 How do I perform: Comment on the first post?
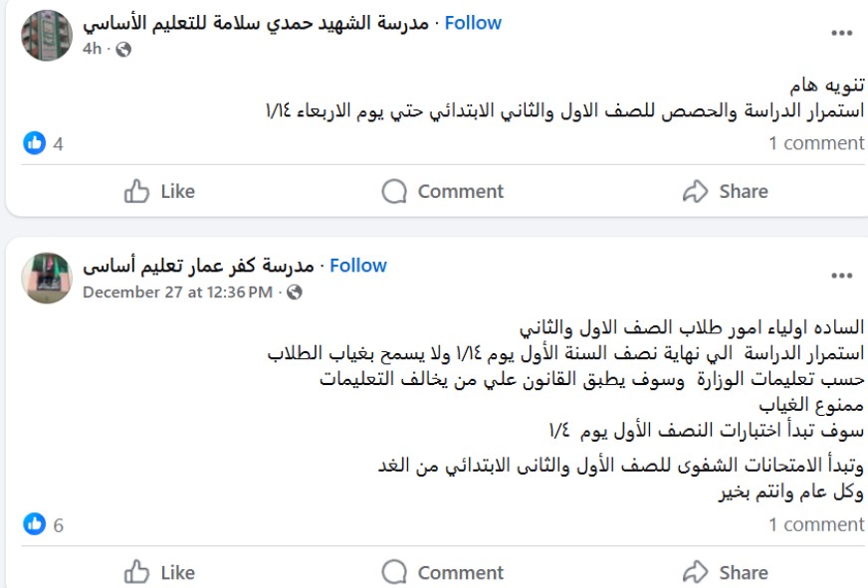tap(443, 191)
